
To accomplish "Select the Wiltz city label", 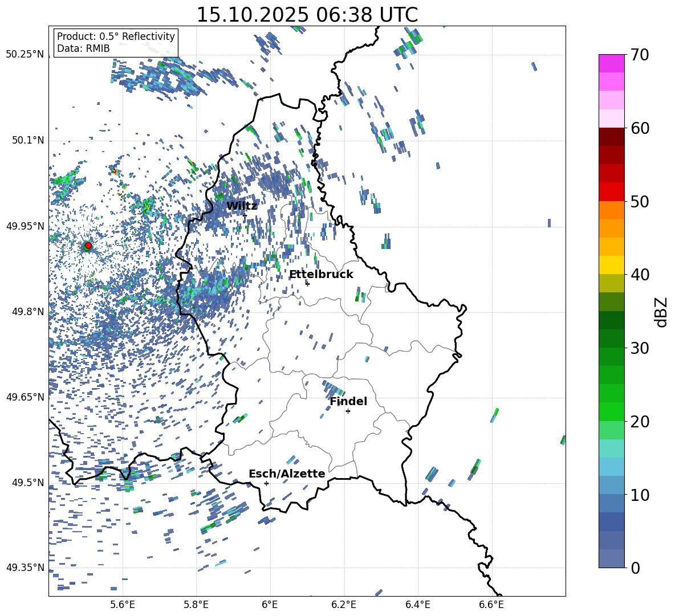I will point(242,206).
